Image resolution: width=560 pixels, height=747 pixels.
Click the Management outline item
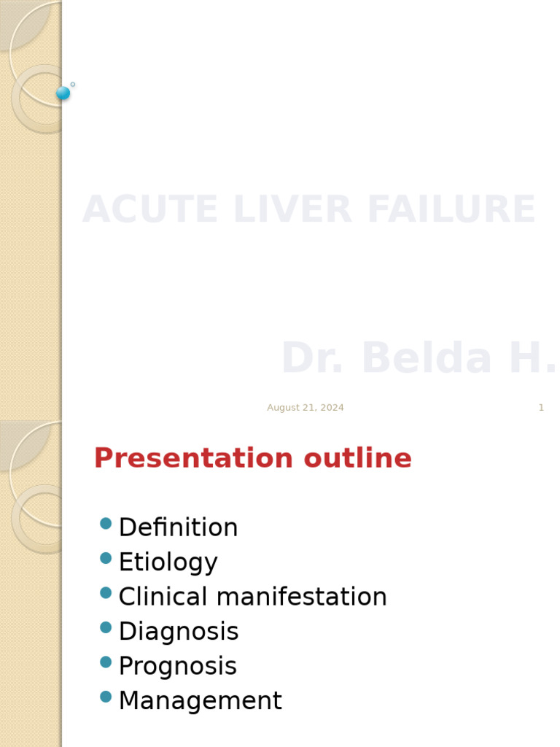(x=200, y=701)
